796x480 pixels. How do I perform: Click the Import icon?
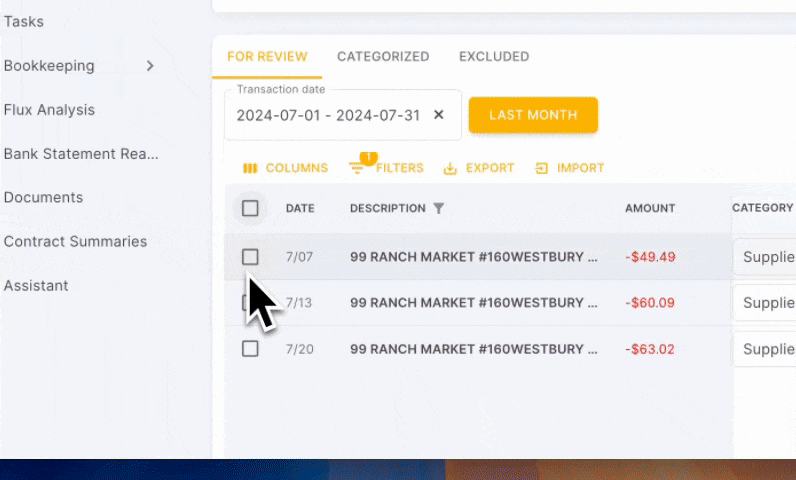pos(542,168)
